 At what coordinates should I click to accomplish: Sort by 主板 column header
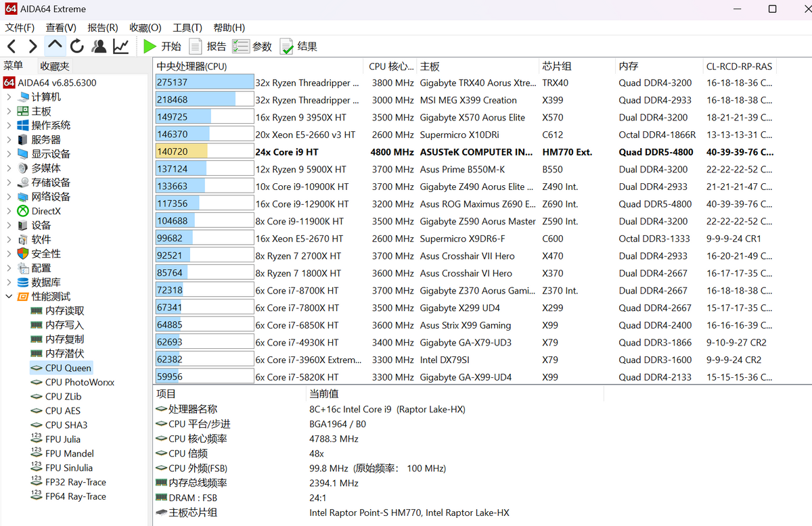[478, 66]
